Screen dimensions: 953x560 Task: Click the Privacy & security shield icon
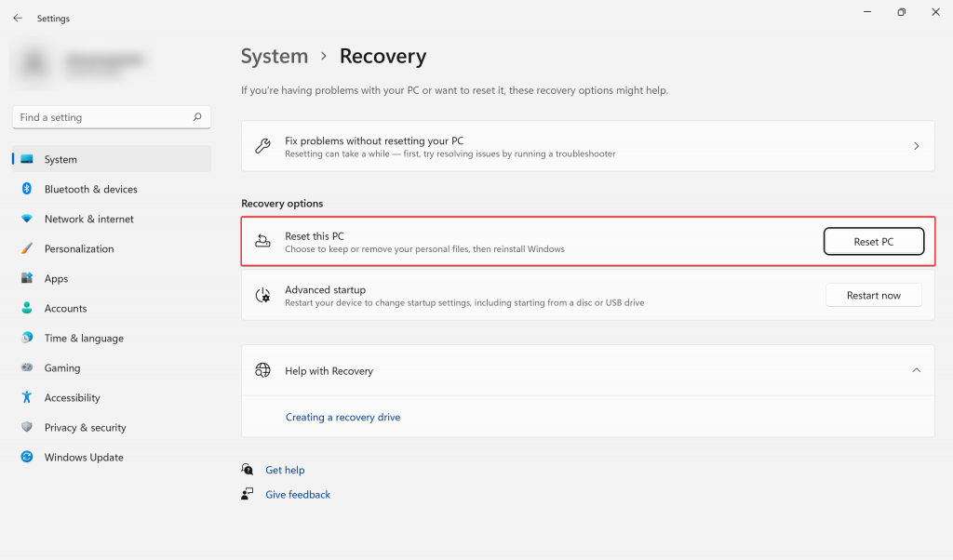pyautogui.click(x=27, y=427)
